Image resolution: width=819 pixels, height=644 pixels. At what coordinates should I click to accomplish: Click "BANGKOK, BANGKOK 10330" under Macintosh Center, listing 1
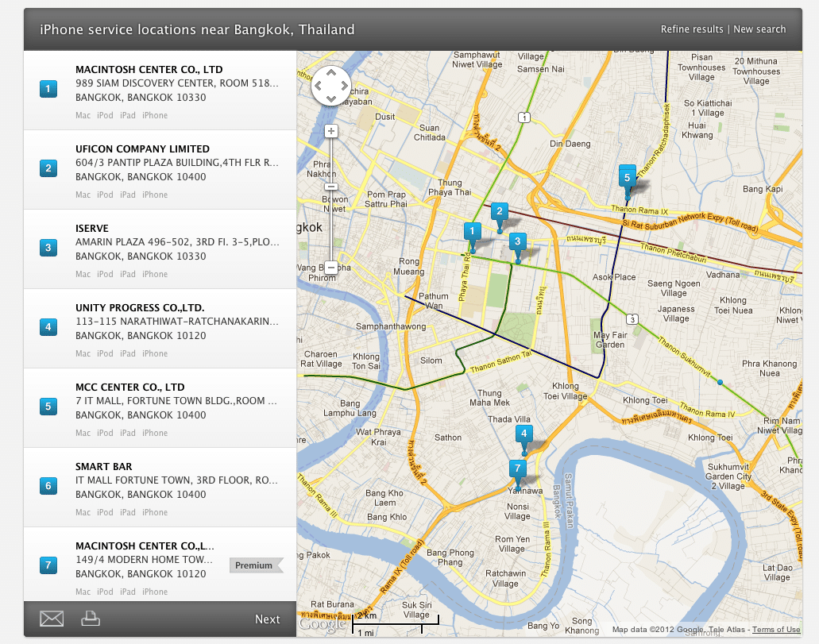141,97
